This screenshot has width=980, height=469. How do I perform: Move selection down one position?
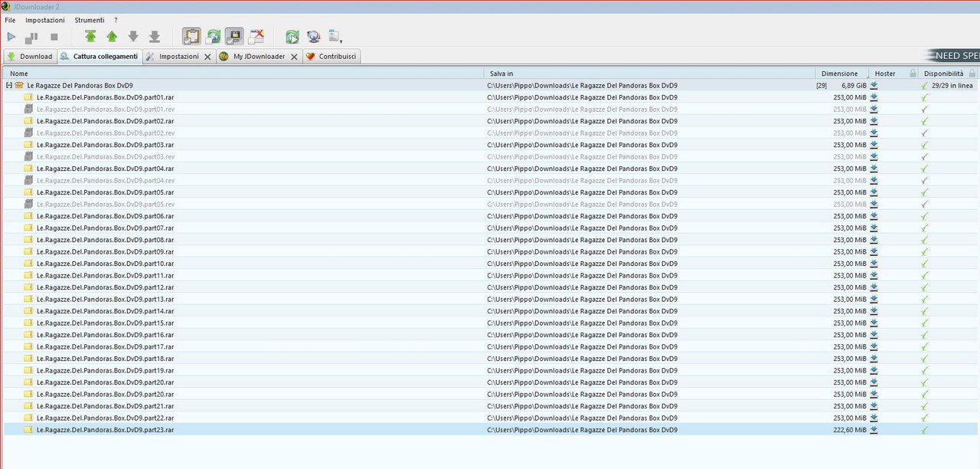coord(133,37)
